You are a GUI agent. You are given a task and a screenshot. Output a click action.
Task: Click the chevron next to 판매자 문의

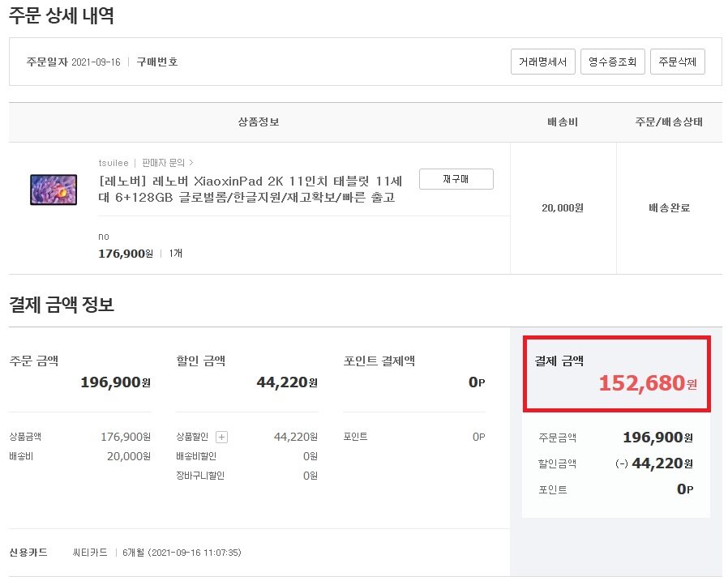tap(191, 163)
